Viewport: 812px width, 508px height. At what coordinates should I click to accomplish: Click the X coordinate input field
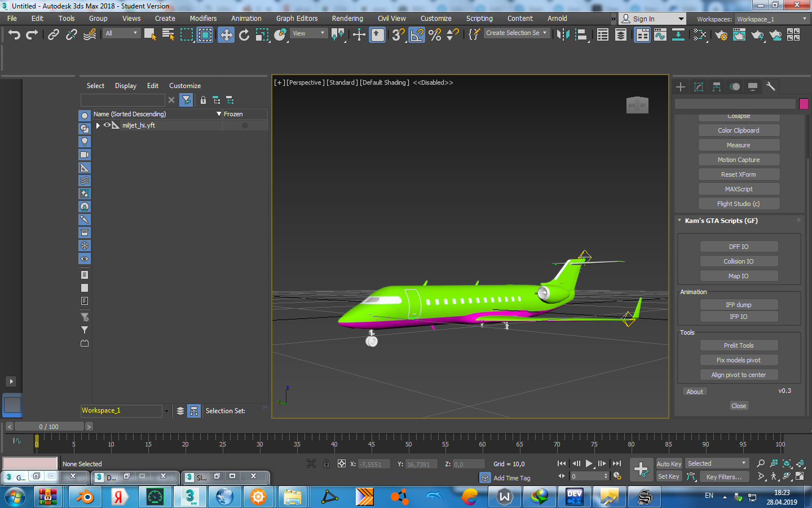pyautogui.click(x=374, y=465)
